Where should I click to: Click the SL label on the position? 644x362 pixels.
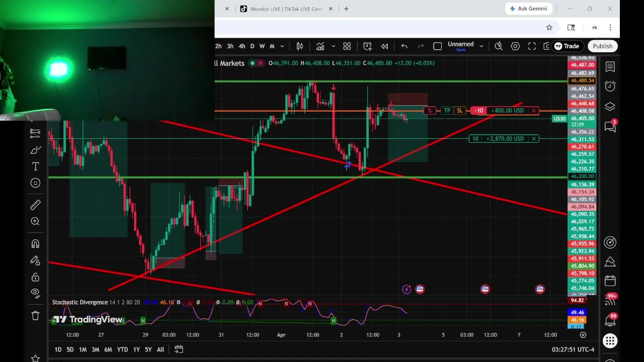pos(459,111)
